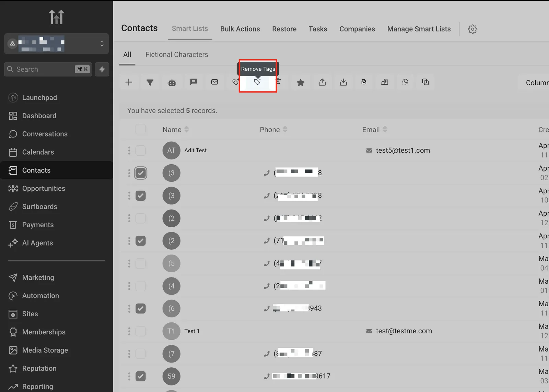
Task: Click the robot automation icon in toolbar
Action: (172, 82)
